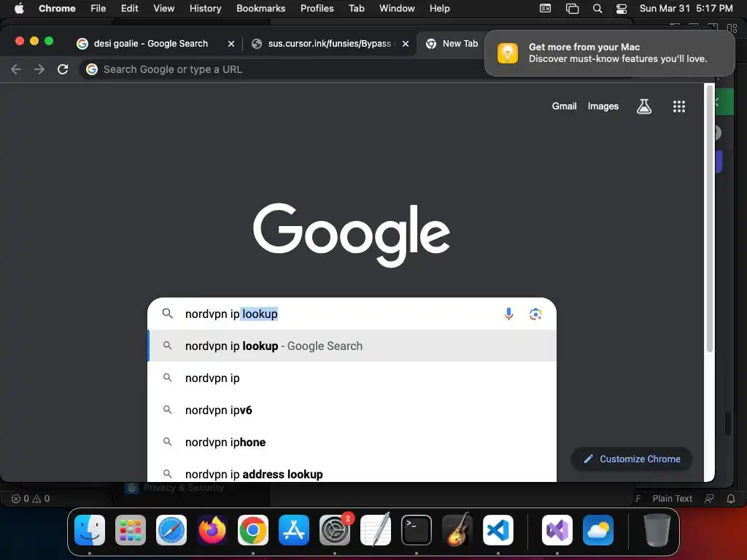Click the Chrome address bar
Viewport: 747px width, 560px height.
click(x=284, y=69)
